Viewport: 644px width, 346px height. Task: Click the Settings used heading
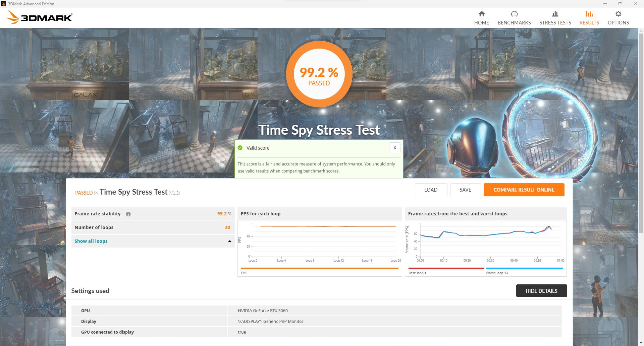(90, 291)
